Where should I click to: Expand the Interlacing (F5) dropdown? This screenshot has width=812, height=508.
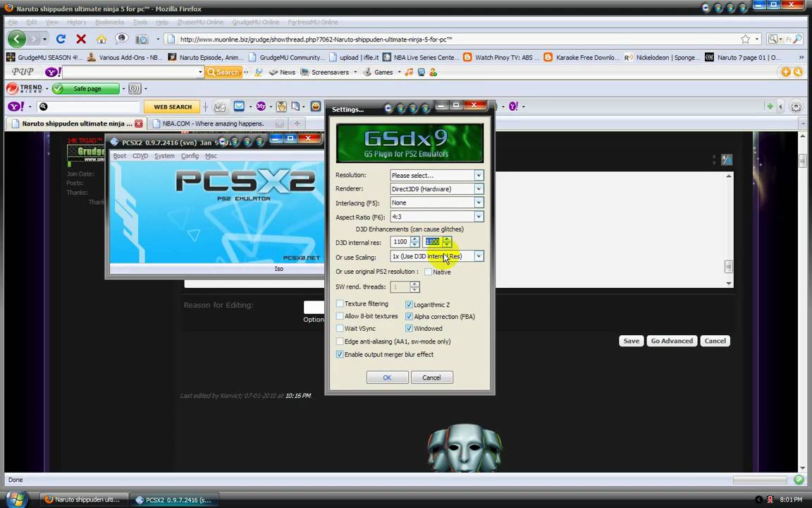coord(479,202)
